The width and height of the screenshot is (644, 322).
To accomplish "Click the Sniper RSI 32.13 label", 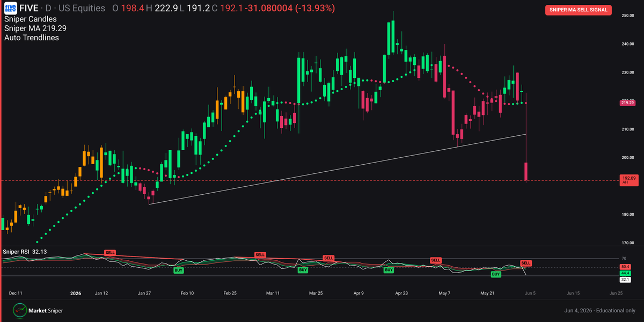I will (24, 251).
